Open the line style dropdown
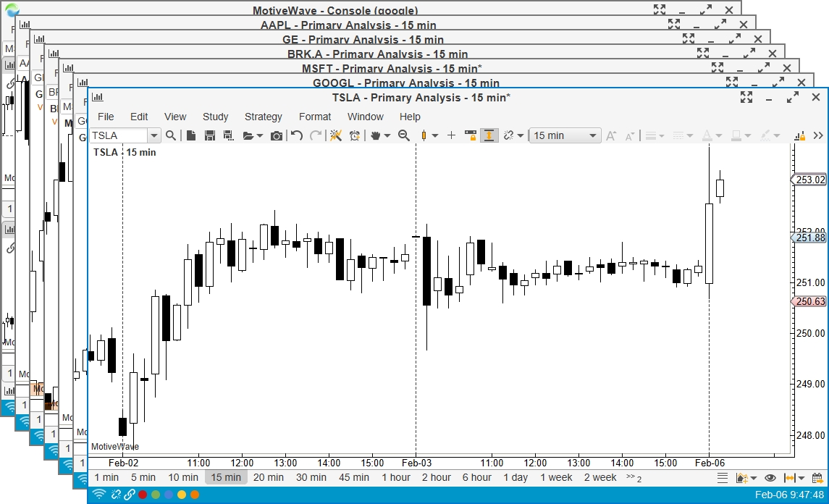The height and width of the screenshot is (504, 829). [683, 136]
